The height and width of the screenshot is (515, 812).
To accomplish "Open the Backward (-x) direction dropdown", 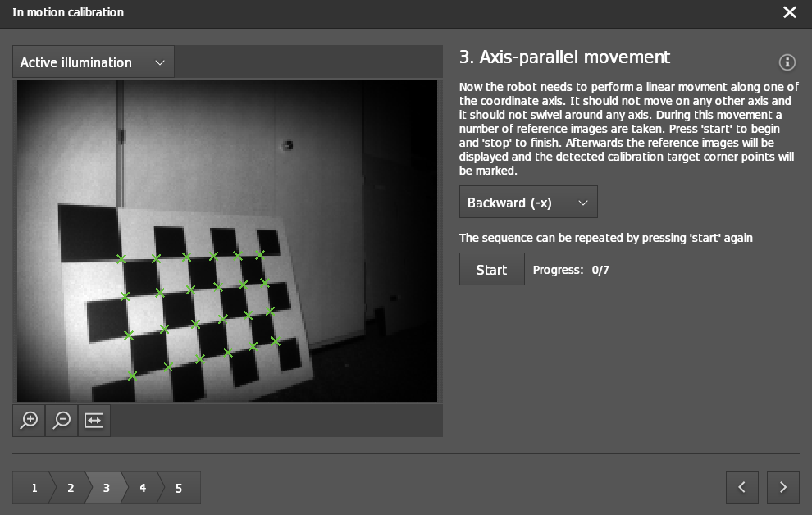I will (x=528, y=202).
